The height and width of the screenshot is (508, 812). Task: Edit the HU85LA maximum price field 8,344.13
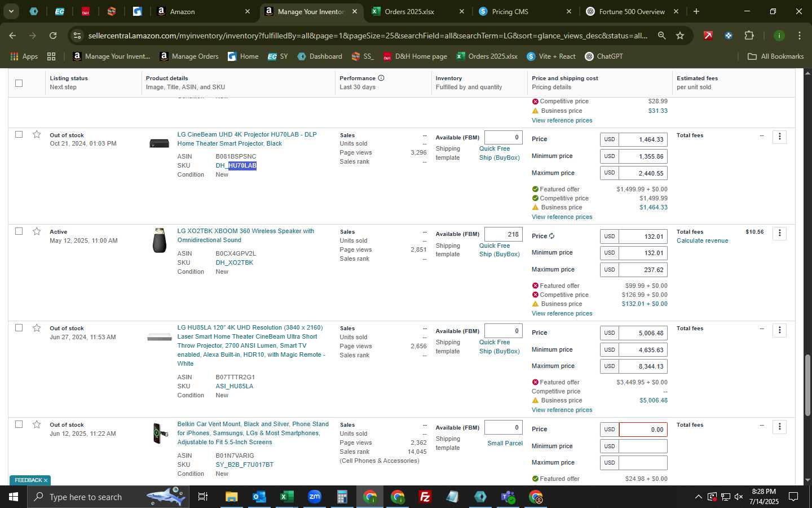coord(643,366)
